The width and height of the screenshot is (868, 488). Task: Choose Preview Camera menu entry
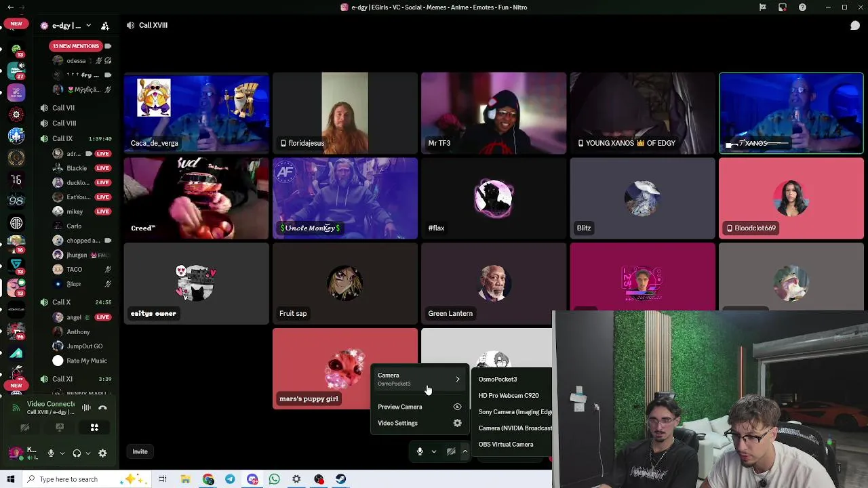[419, 407]
